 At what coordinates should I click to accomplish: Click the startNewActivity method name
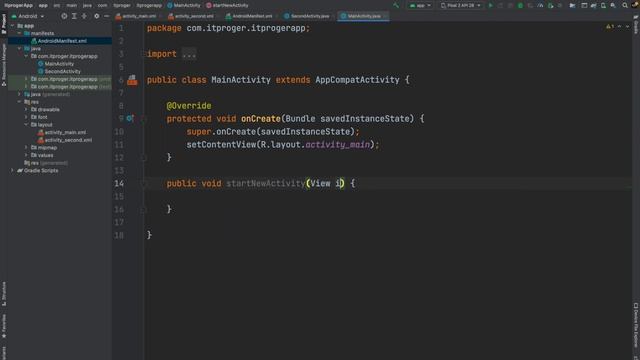[x=266, y=183]
